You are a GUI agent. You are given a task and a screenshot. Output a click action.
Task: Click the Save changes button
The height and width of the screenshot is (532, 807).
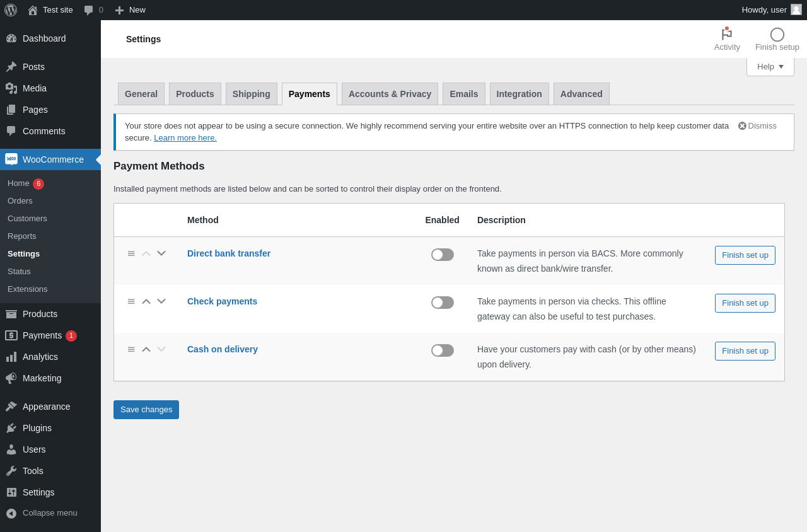(x=146, y=410)
